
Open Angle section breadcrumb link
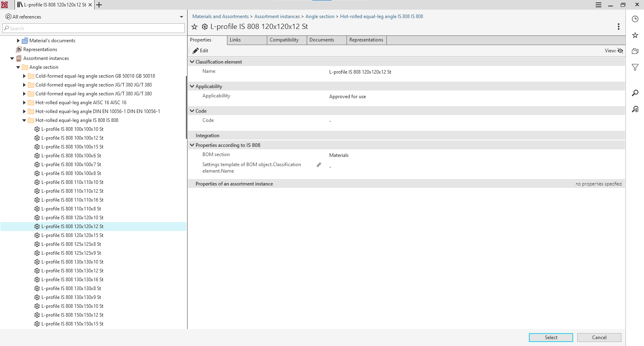pyautogui.click(x=320, y=16)
